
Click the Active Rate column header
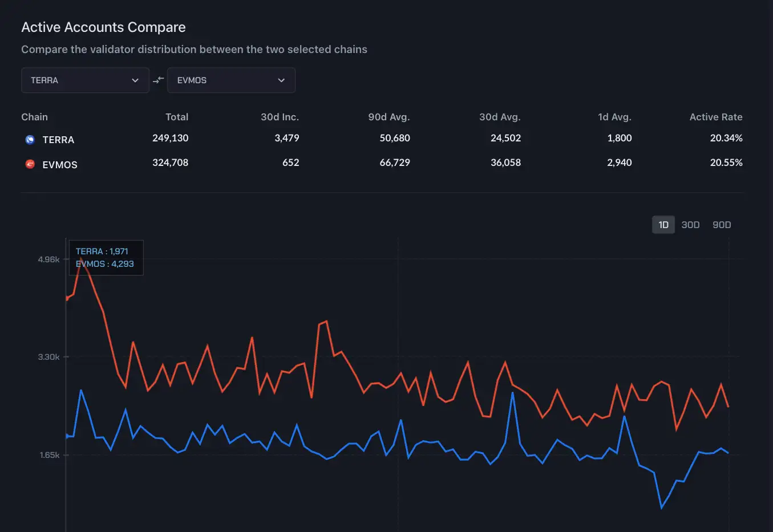[x=715, y=117]
